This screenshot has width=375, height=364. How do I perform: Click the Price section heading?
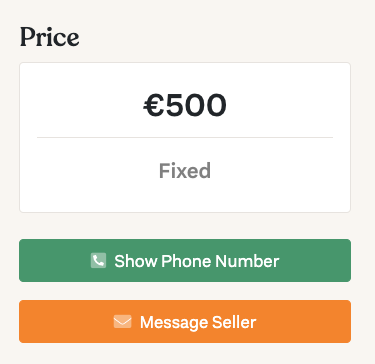50,37
